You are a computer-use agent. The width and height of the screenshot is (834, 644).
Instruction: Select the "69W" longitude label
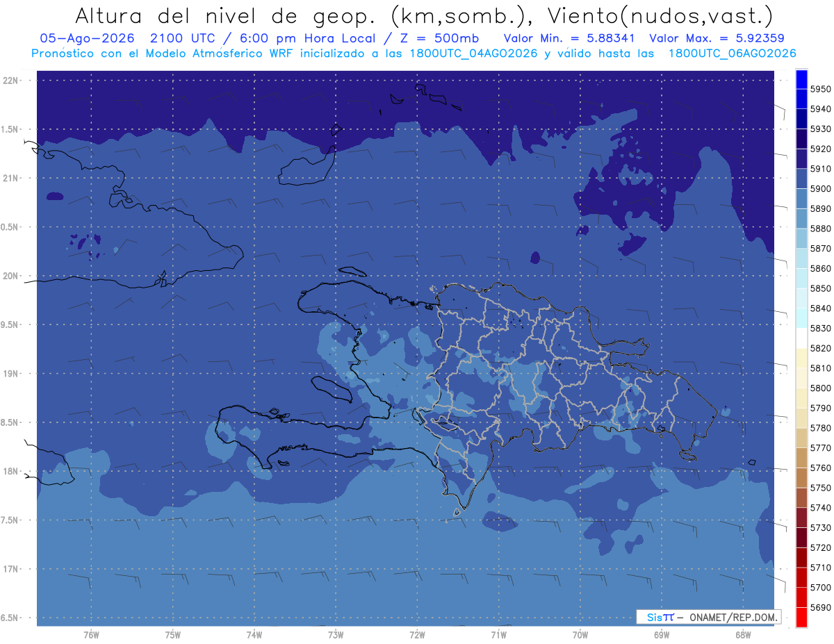[x=662, y=635]
